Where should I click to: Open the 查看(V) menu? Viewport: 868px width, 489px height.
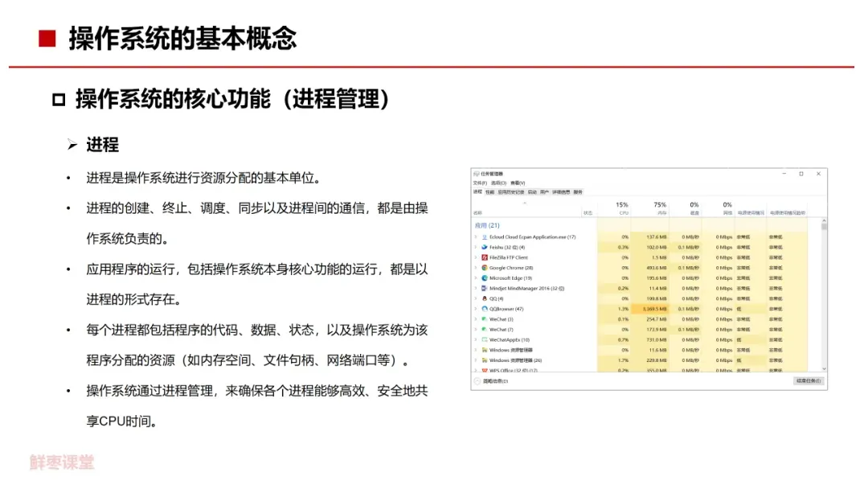pyautogui.click(x=518, y=183)
